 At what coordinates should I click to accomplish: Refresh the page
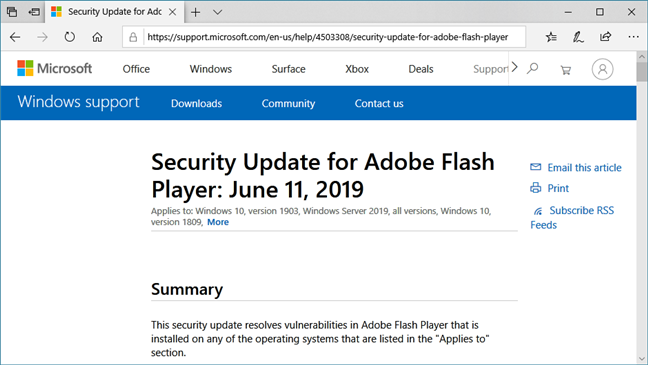[x=69, y=37]
